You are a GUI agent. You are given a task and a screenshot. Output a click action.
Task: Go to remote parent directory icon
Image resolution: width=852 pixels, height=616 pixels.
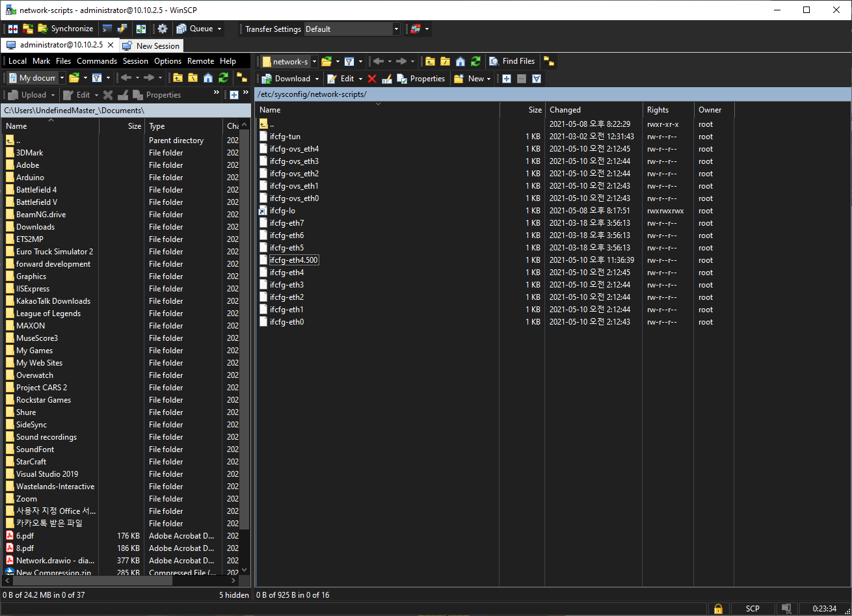pos(430,62)
